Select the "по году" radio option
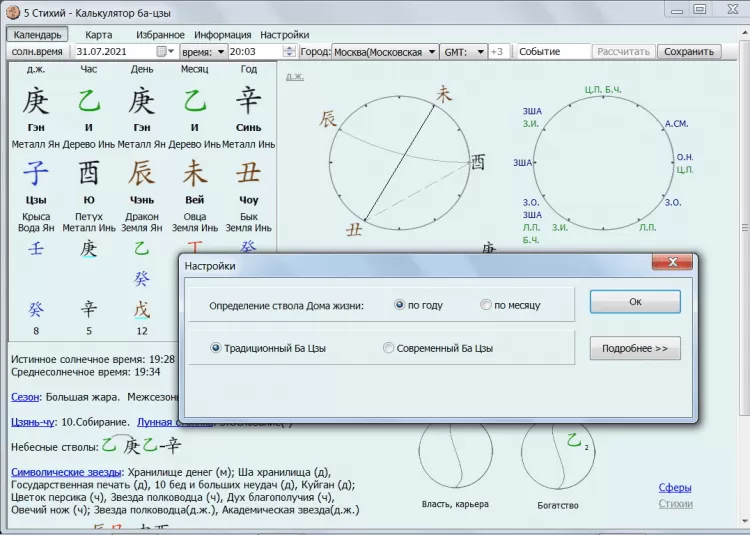 (x=400, y=305)
